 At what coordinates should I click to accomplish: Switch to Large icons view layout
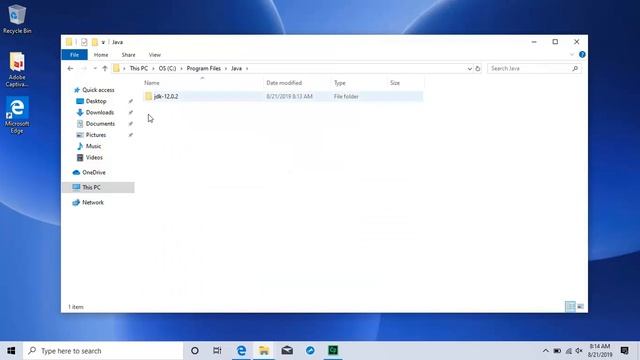coord(580,307)
